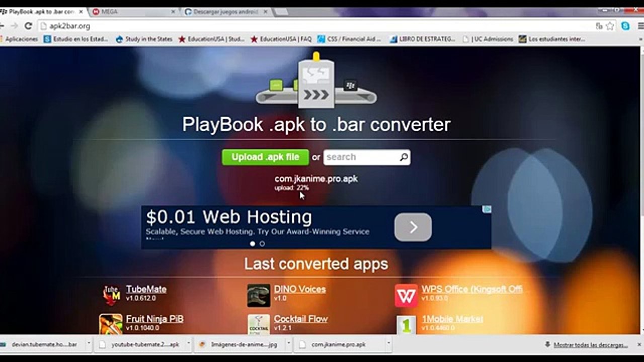Expand options for devian.tubemate download

coord(89,344)
